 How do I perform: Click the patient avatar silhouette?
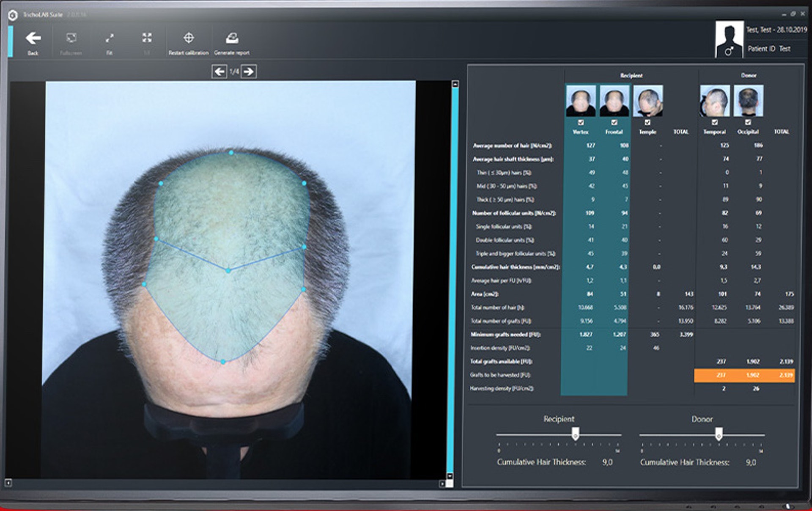pos(729,39)
